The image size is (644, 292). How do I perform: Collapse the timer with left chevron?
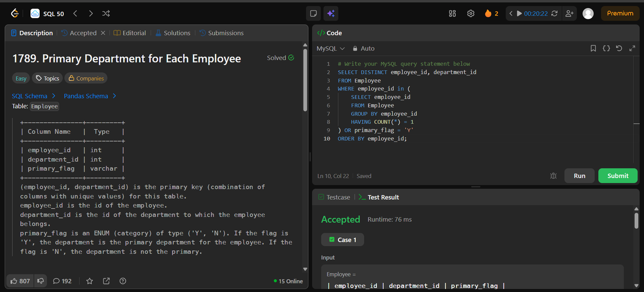[x=511, y=13]
